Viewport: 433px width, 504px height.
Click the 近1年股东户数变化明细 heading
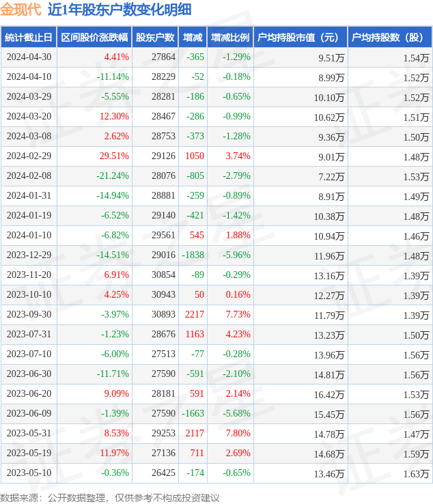click(x=120, y=10)
